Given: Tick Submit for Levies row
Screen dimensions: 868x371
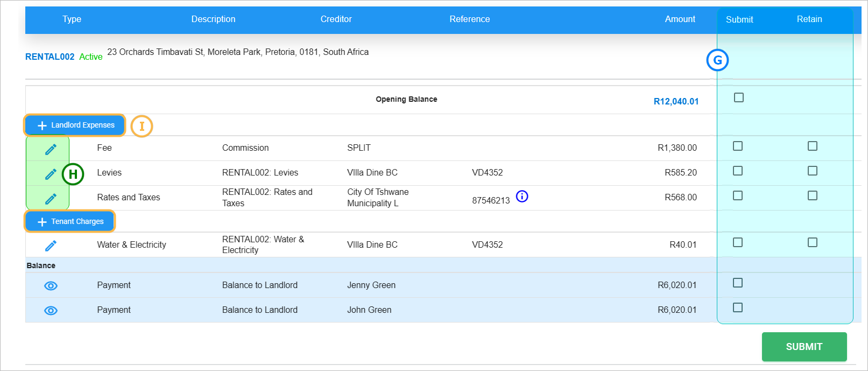Looking at the screenshot, I should pos(738,171).
